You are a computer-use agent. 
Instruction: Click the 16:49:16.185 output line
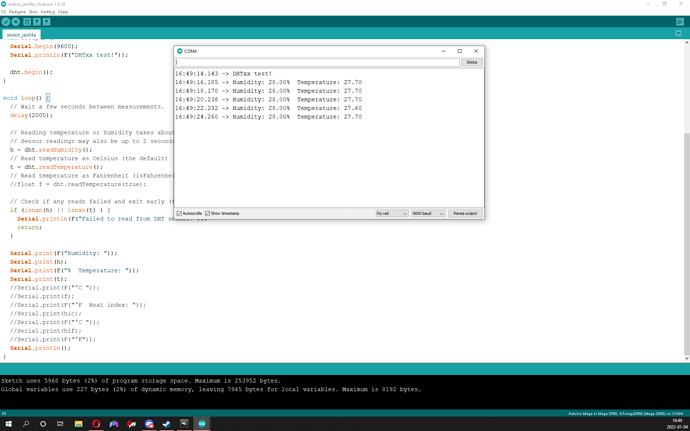[268, 82]
